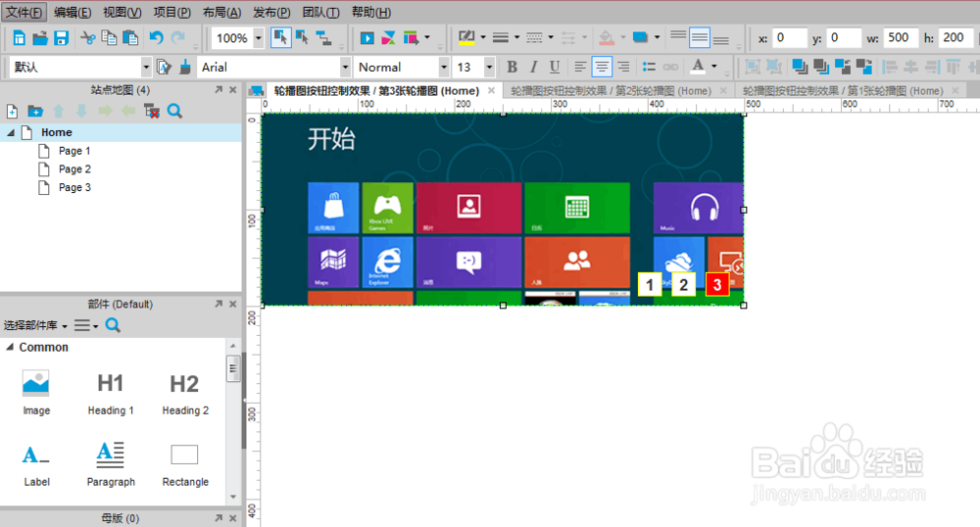Viewport: 980px width, 527px height.
Task: Select Page 1 in the sitemap
Action: pyautogui.click(x=74, y=151)
